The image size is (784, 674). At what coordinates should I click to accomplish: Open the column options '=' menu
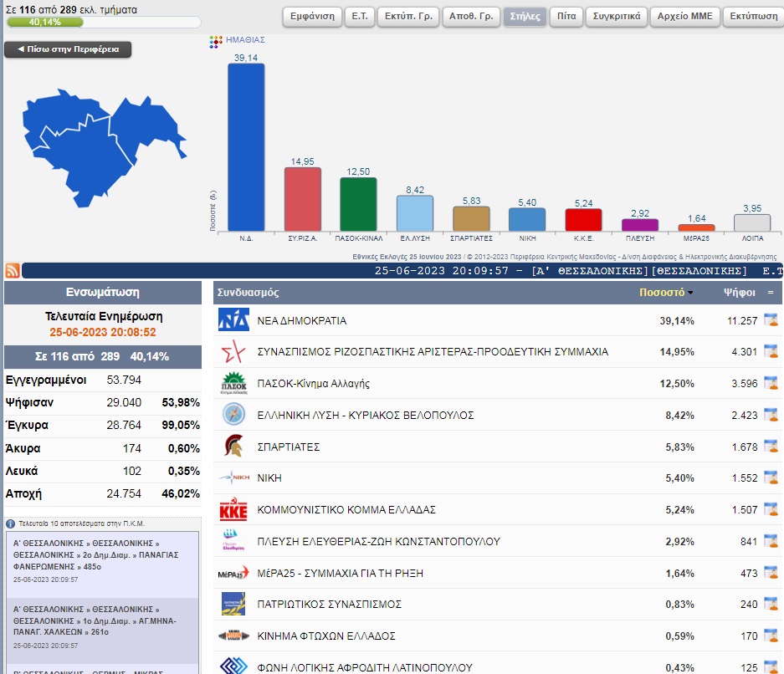(771, 293)
